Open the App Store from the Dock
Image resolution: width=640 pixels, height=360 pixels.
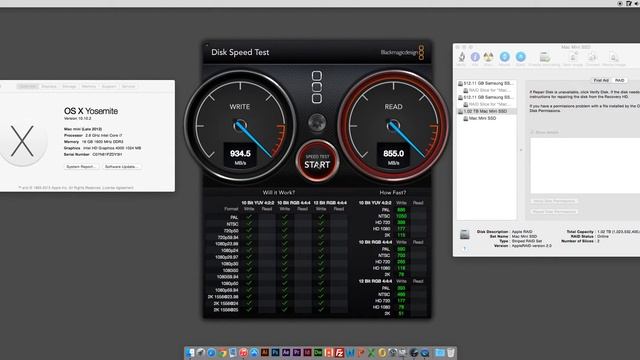point(254,353)
